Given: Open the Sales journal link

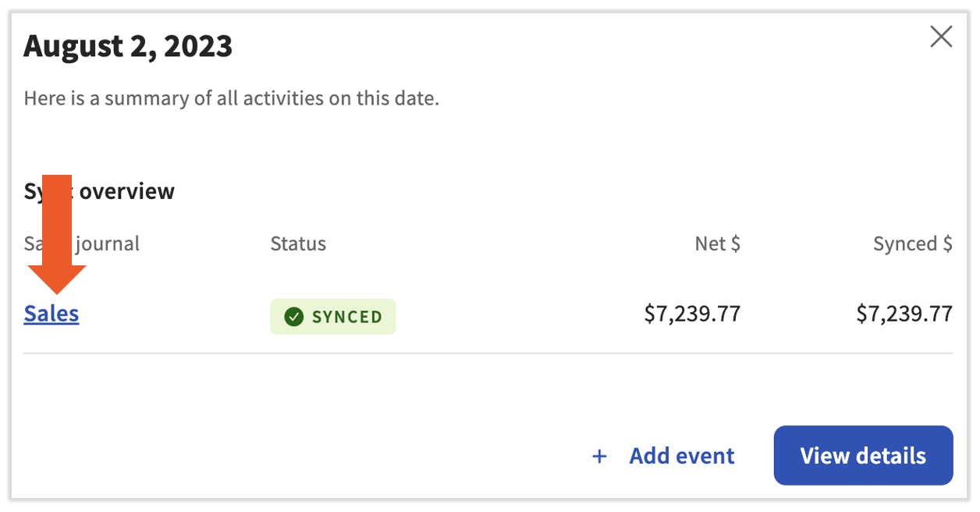Looking at the screenshot, I should tap(51, 314).
